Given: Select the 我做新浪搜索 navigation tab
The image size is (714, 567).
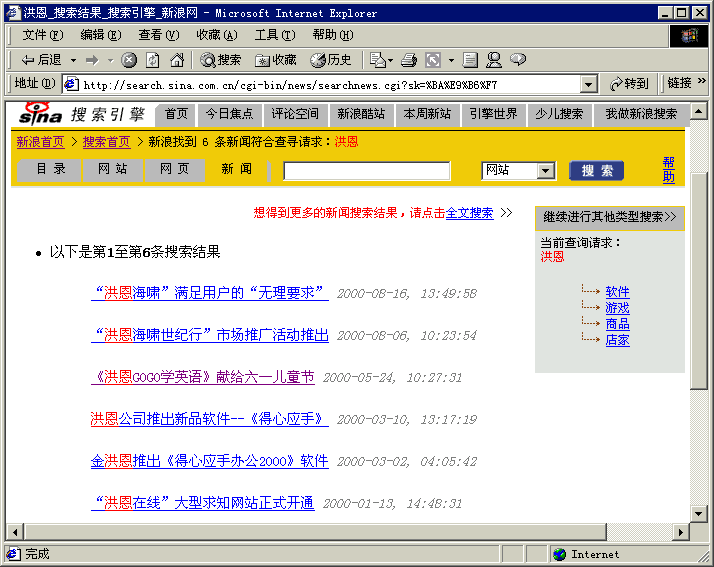Looking at the screenshot, I should [641, 114].
